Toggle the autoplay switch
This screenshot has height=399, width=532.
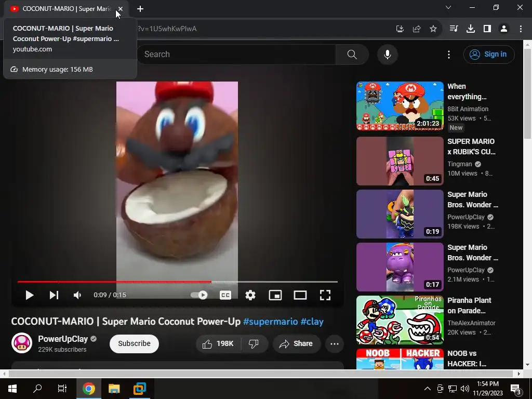[199, 295]
